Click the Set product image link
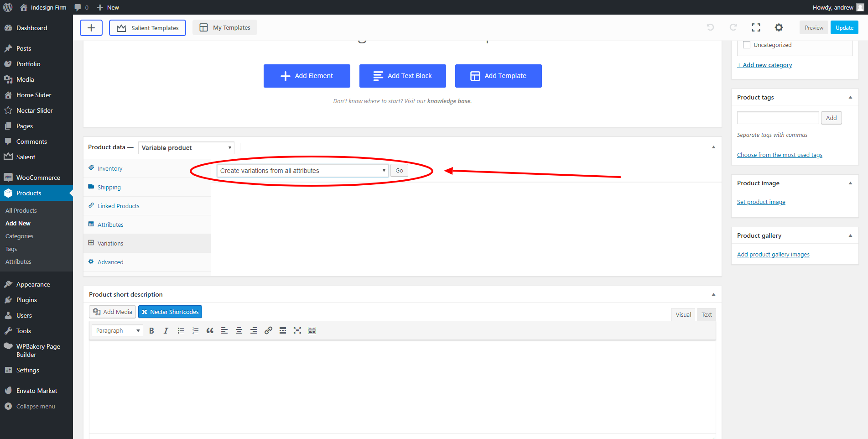Screen dimensions: 868x439 761,202
